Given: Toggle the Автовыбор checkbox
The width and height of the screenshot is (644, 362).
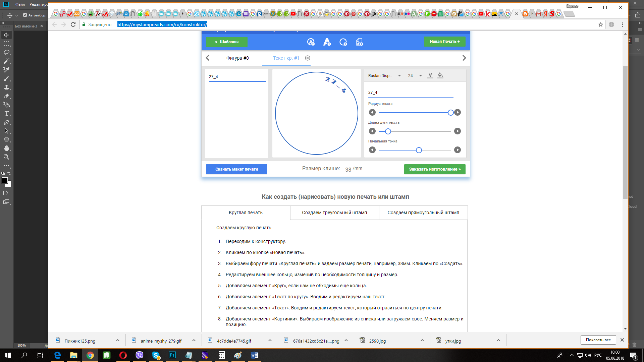Looking at the screenshot, I should [25, 15].
